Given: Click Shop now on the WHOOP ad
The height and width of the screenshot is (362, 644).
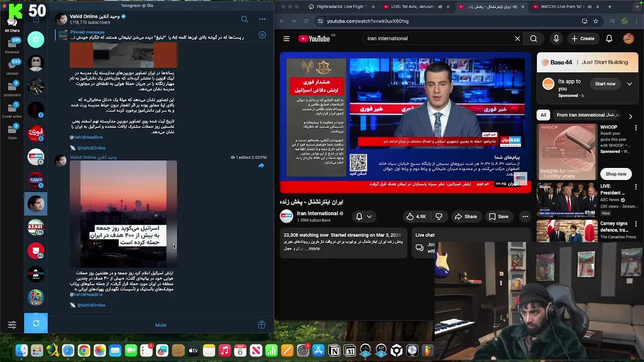Looking at the screenshot, I should [616, 174].
